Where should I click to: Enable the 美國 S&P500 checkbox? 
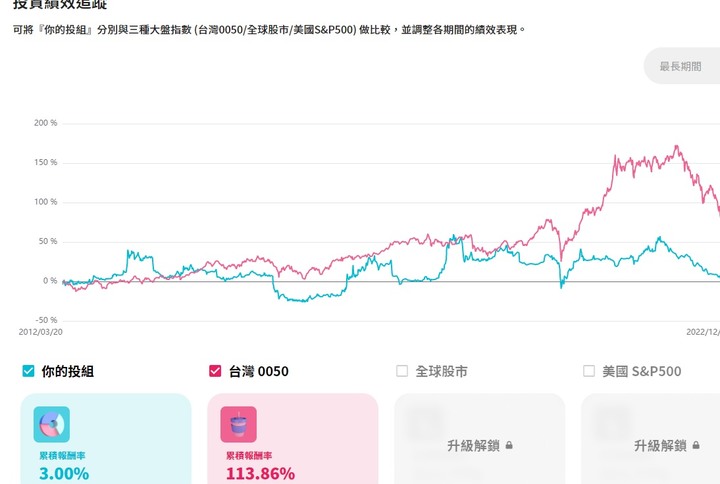point(589,371)
